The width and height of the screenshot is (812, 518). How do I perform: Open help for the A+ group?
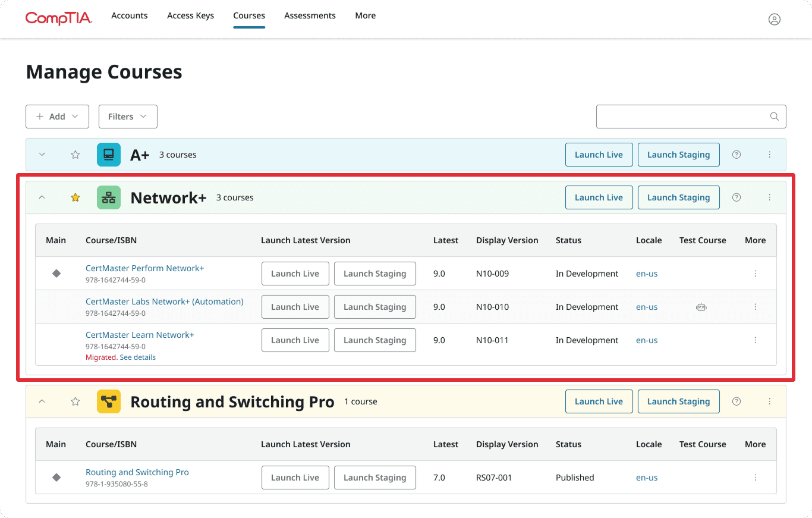[737, 155]
